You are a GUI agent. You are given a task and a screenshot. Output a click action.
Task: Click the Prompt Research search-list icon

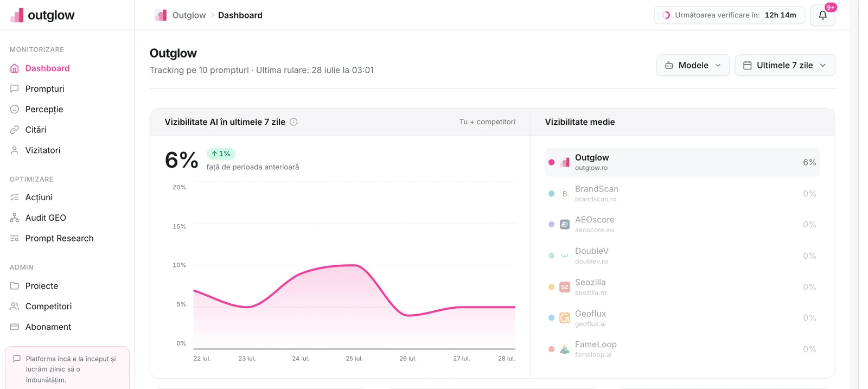coord(15,239)
